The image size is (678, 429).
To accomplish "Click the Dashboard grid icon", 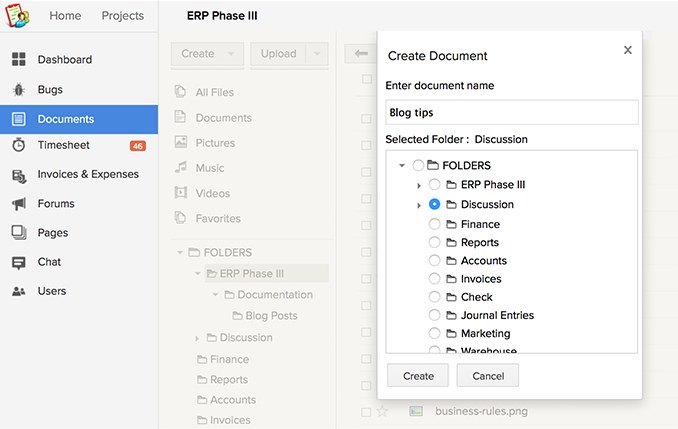I will point(19,60).
